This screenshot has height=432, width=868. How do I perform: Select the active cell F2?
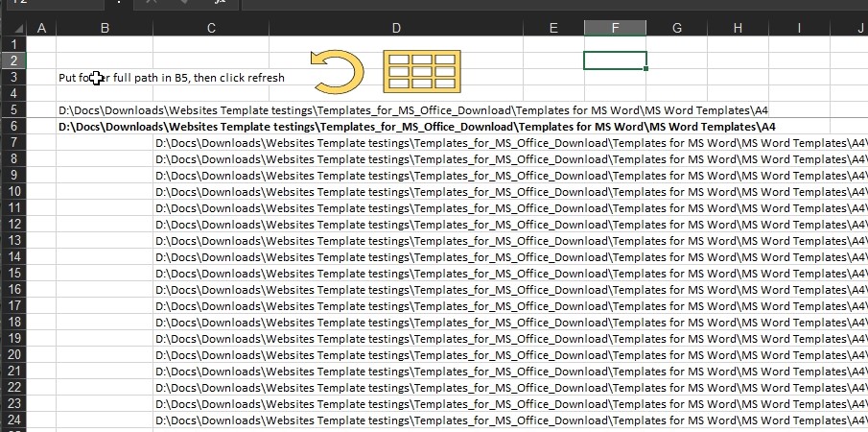click(x=615, y=60)
